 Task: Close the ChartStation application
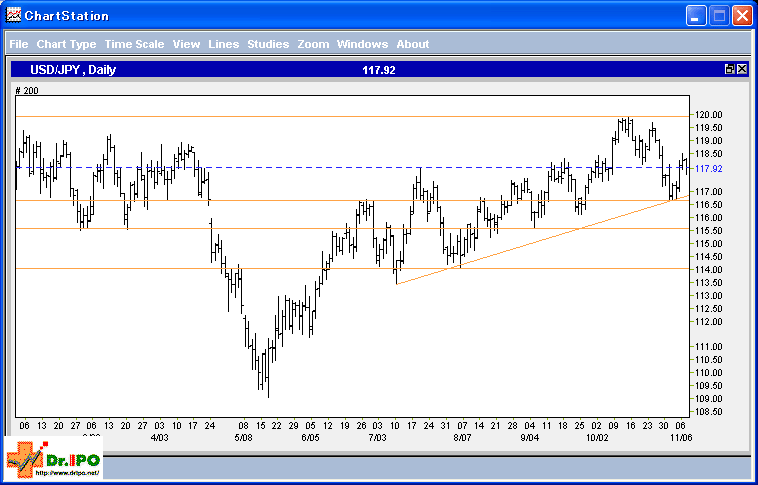742,16
